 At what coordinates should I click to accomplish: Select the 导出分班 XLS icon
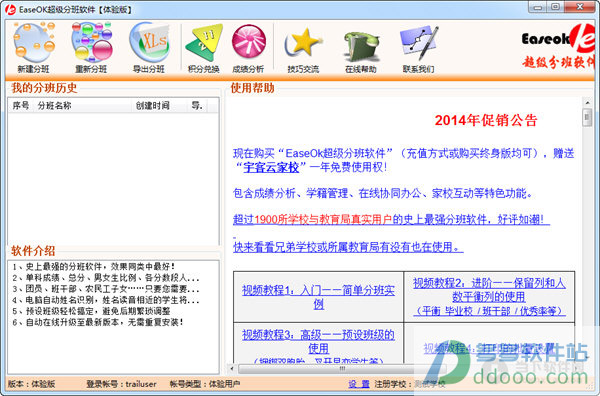149,48
